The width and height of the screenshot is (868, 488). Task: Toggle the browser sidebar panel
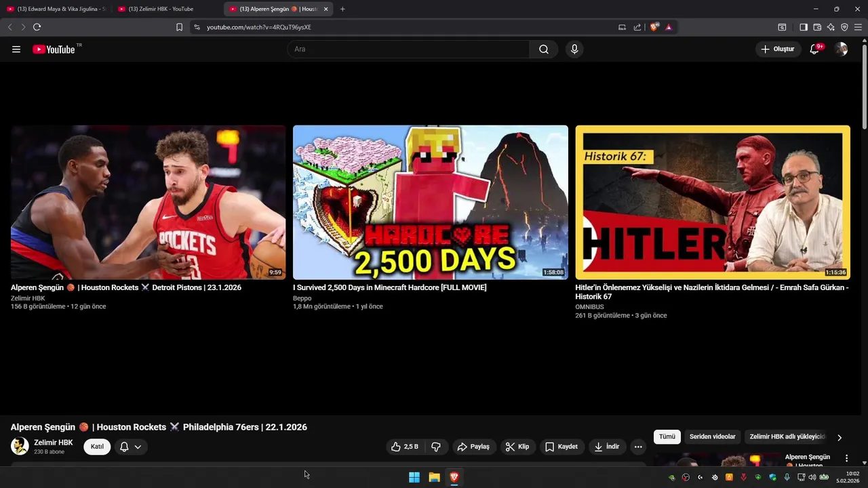pyautogui.click(x=804, y=27)
